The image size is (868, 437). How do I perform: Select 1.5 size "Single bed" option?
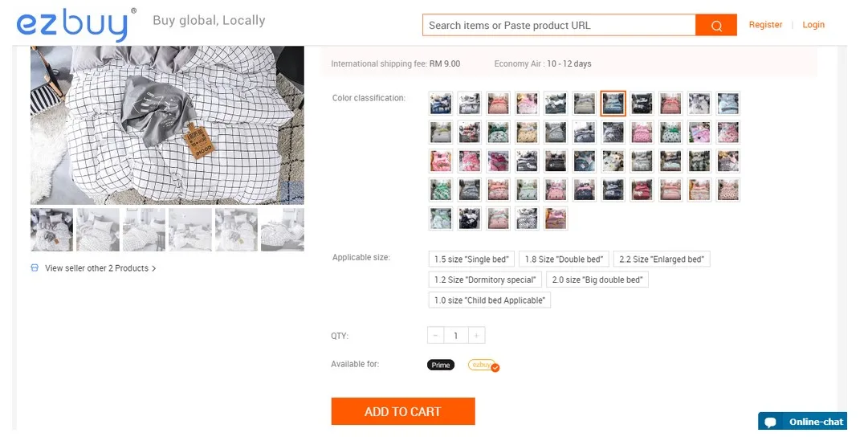(471, 259)
